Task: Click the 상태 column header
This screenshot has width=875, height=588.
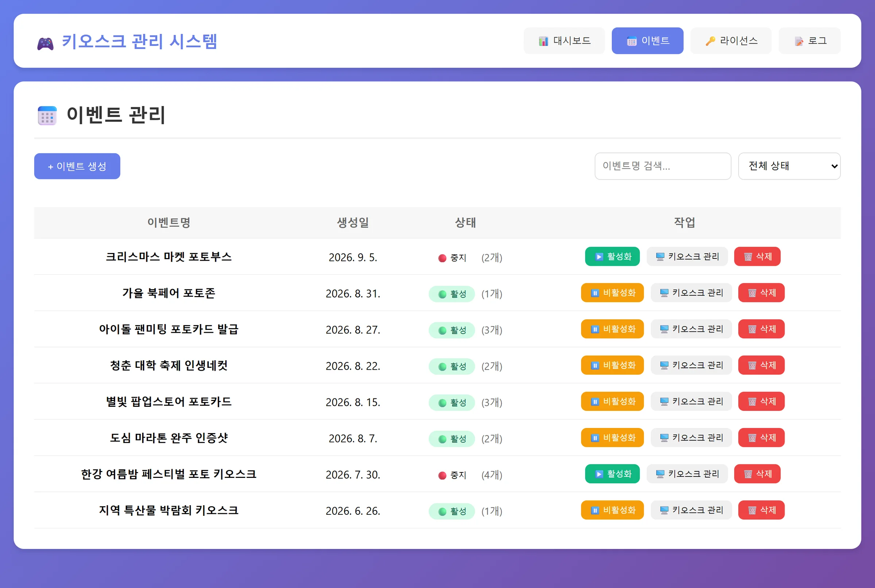Action: [x=466, y=223]
